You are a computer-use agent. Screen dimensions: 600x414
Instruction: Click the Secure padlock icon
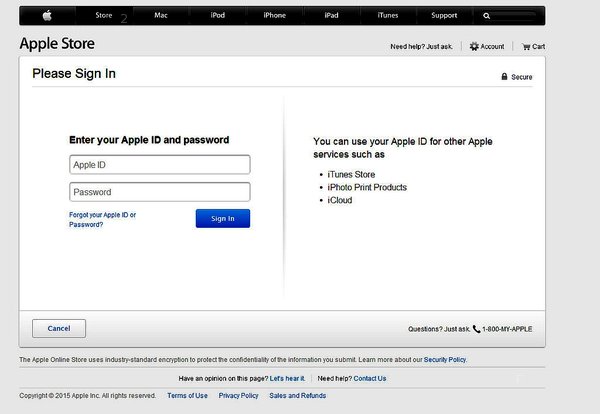(x=504, y=77)
